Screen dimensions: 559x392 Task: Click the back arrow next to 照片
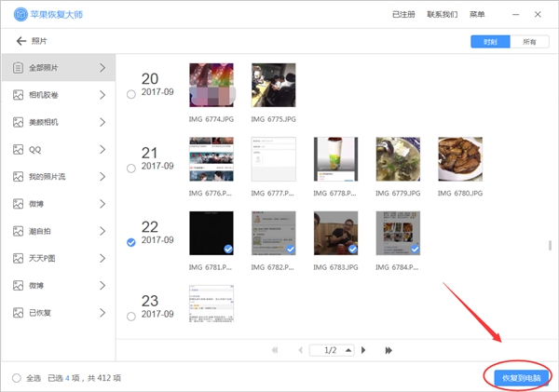(x=20, y=42)
